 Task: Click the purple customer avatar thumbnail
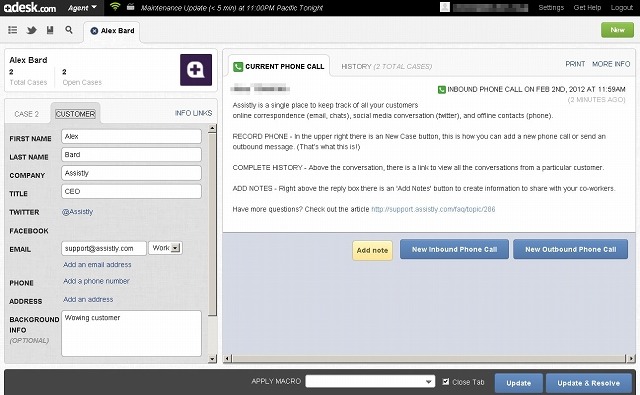(196, 70)
